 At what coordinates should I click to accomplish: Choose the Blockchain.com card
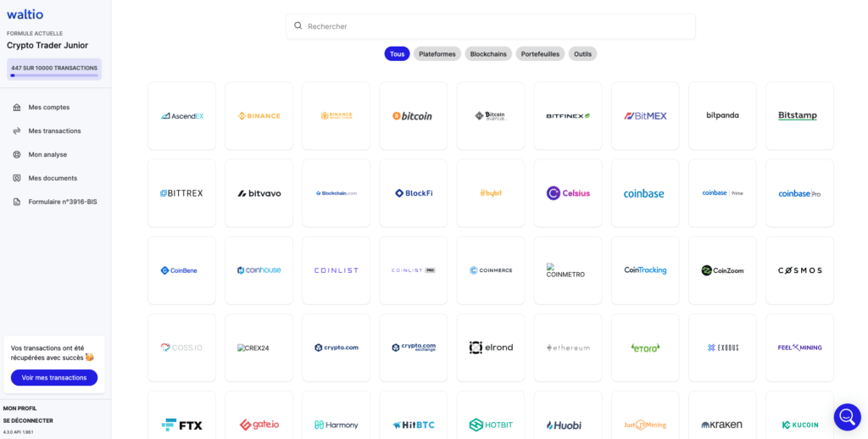336,193
